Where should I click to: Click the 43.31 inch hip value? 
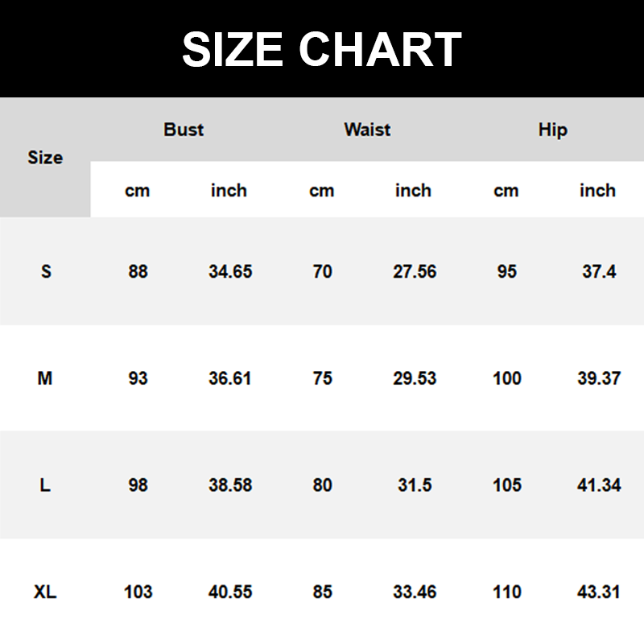pos(599,592)
